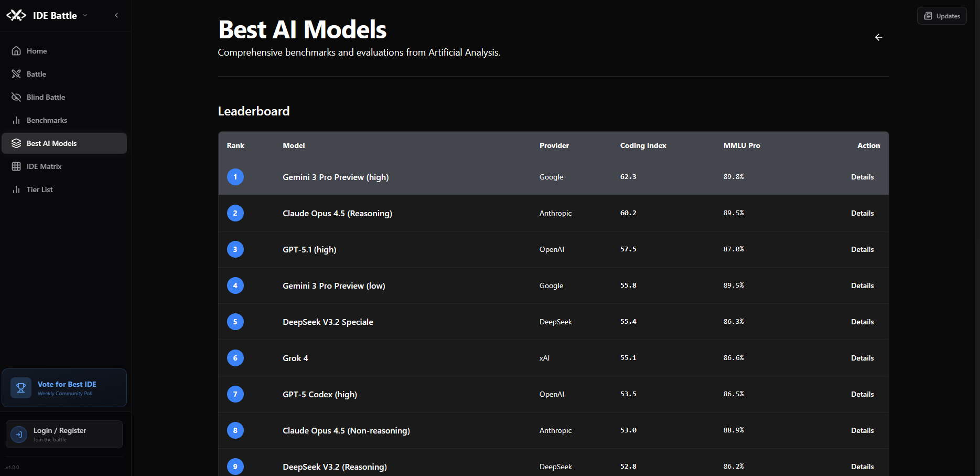This screenshot has height=476, width=980.
Task: Click the Updates button
Action: tap(941, 15)
